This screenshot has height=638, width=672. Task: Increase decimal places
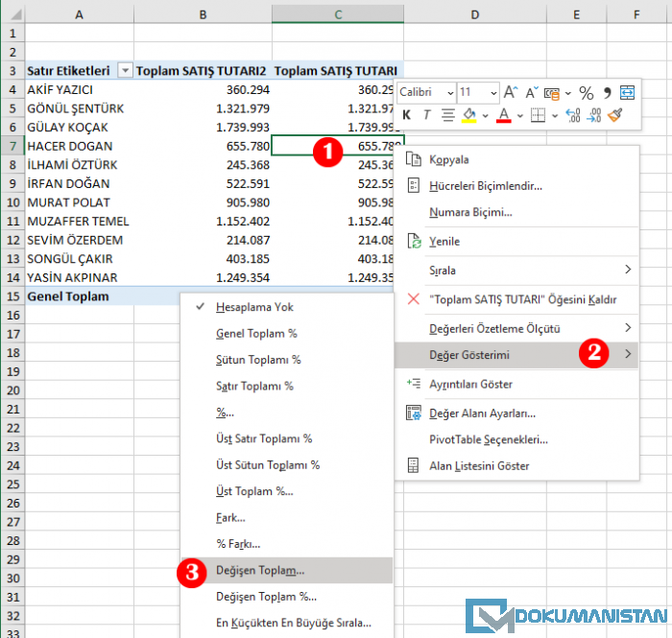573,115
